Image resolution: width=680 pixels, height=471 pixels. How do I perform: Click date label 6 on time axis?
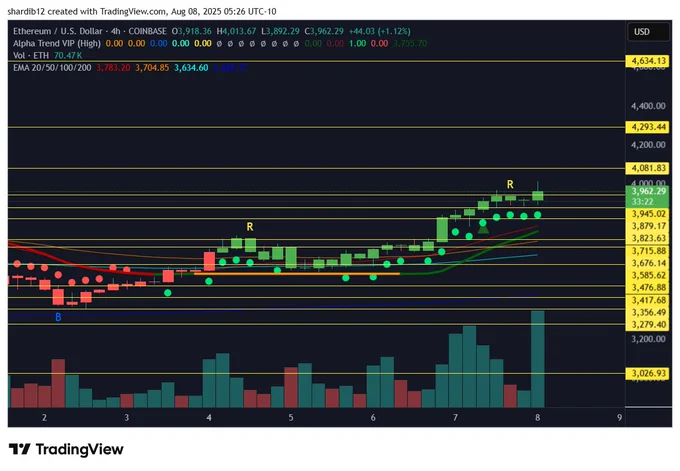coord(373,418)
